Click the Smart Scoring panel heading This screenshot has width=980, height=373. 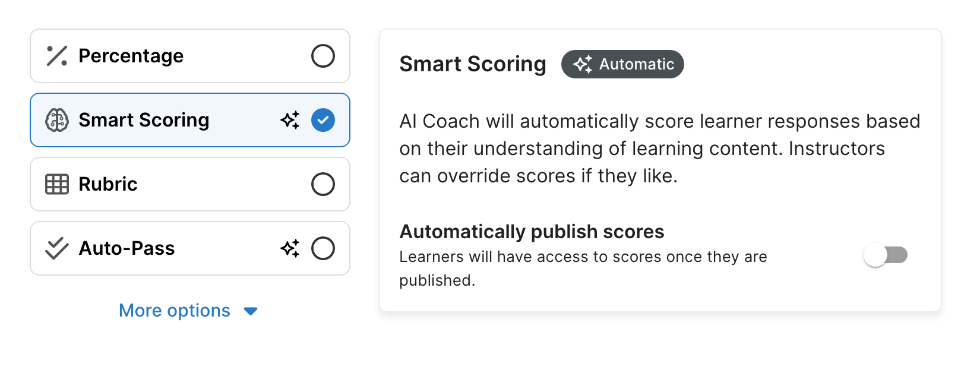(473, 64)
